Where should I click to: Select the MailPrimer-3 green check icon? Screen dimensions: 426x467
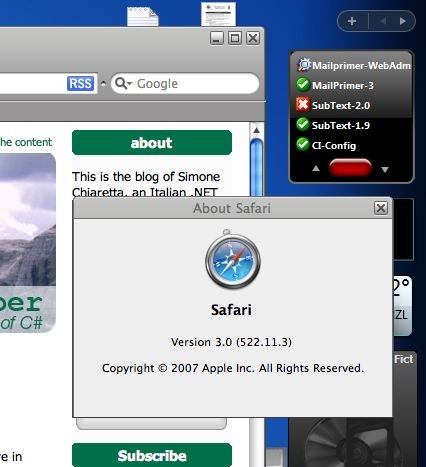[303, 85]
